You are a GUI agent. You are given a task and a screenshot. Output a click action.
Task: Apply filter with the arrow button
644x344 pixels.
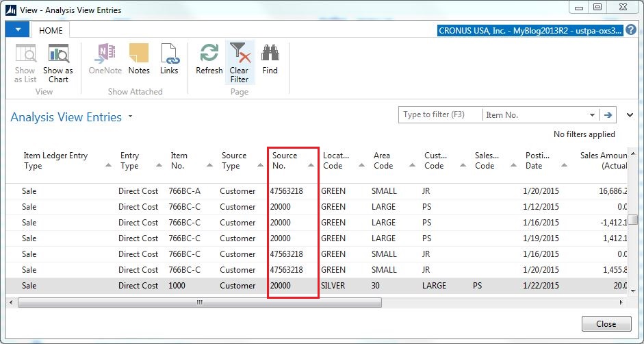607,115
